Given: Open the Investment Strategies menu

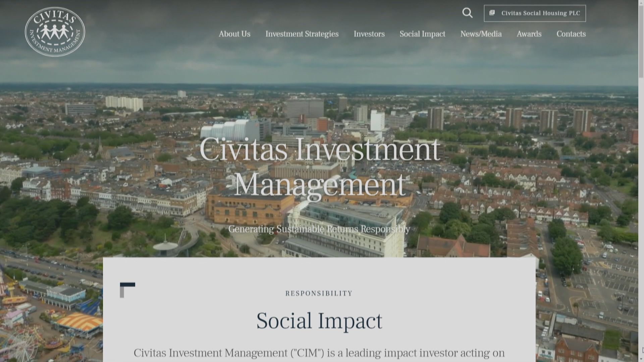Looking at the screenshot, I should click(302, 34).
